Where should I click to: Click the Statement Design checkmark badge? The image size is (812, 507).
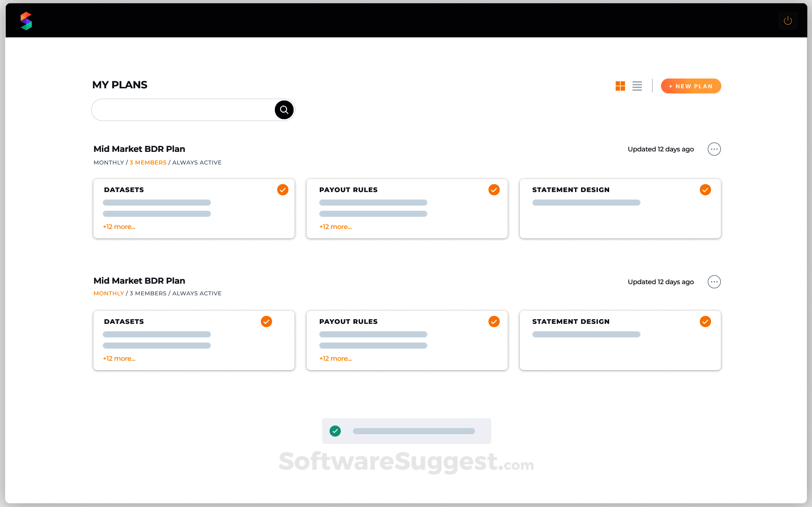705,190
